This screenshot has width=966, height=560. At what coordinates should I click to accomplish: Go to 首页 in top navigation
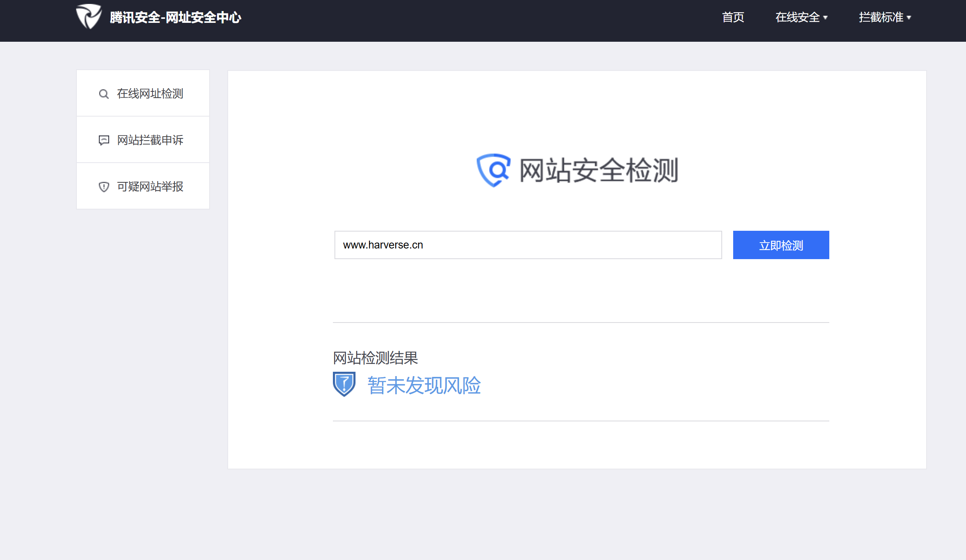733,17
